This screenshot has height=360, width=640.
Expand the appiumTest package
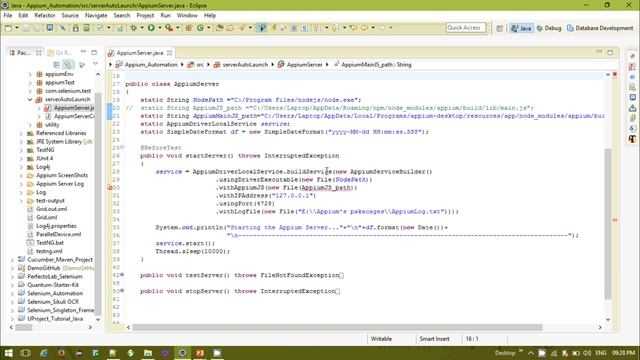[x=30, y=82]
